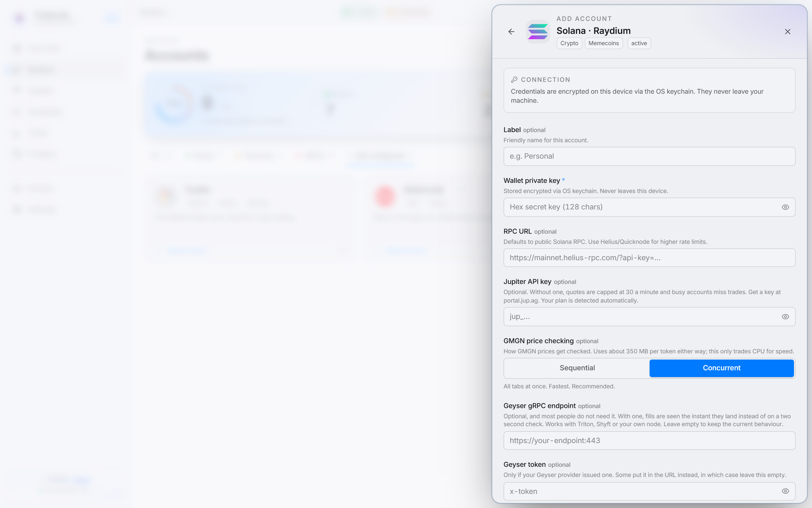Reveal the Wallet private key value

click(785, 207)
